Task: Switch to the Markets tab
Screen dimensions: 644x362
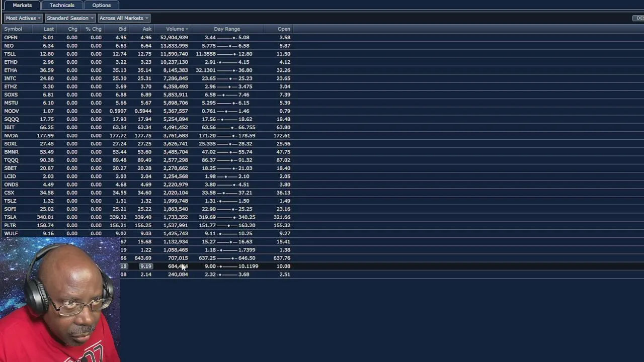Action: (22, 5)
